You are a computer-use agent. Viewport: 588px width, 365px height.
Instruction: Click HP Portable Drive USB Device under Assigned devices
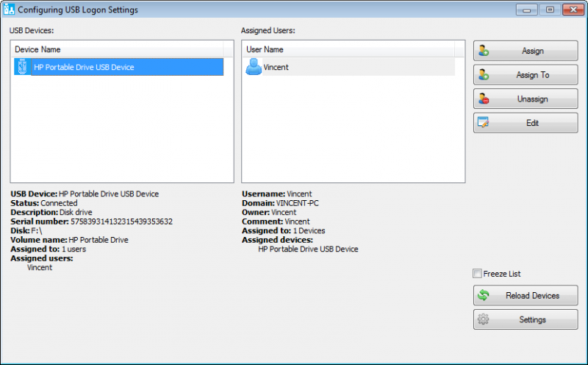pyautogui.click(x=308, y=249)
